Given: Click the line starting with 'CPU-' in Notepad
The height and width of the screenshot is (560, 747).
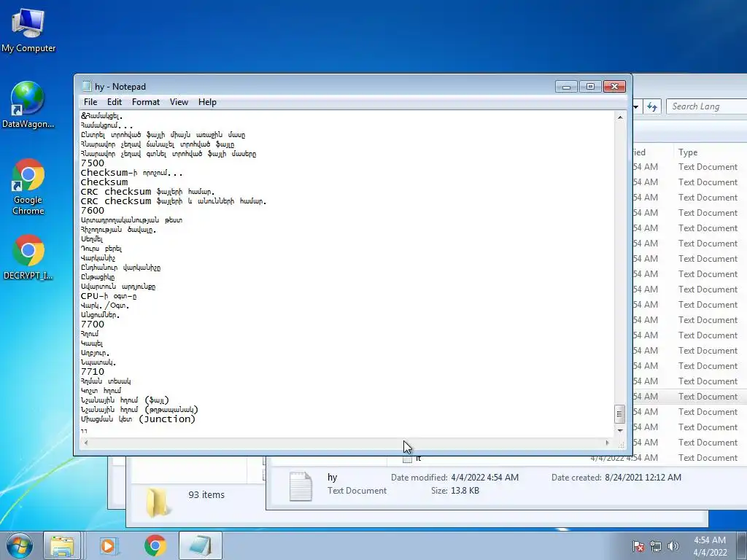Looking at the screenshot, I should tap(109, 296).
